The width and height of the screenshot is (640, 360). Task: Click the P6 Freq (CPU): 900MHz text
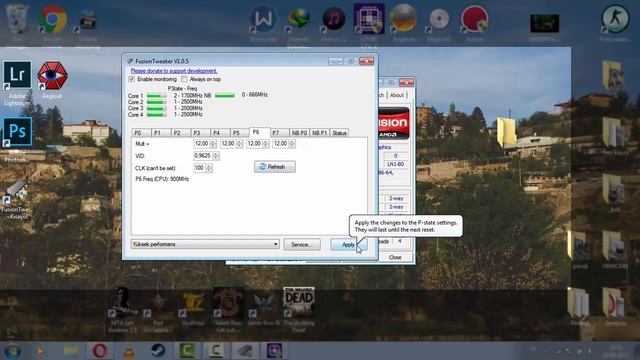[x=162, y=179]
